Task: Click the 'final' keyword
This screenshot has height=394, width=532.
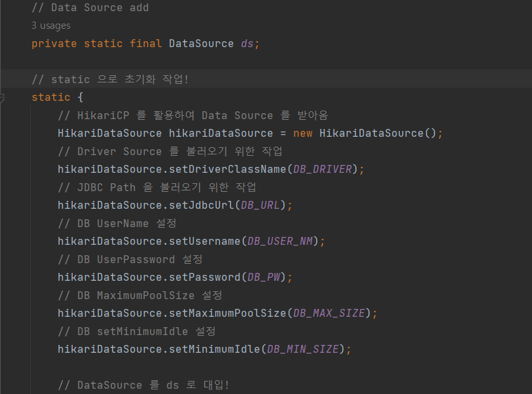Action: (x=146, y=44)
